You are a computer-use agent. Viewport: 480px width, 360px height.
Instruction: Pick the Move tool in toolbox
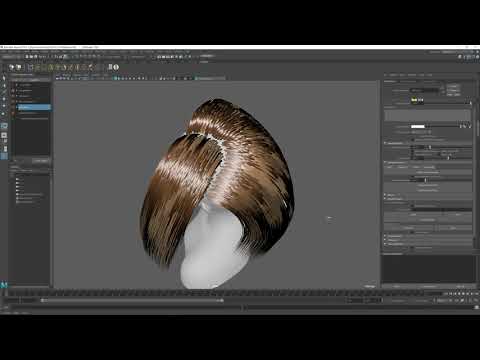[x=4, y=99]
